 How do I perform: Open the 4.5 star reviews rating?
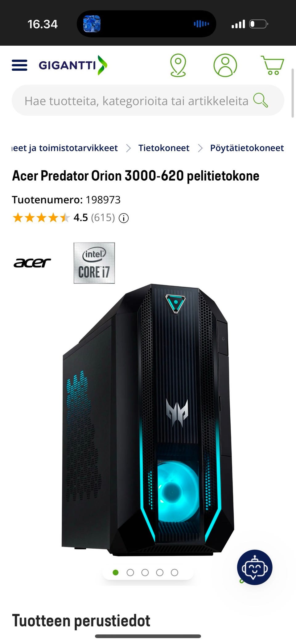coord(64,218)
